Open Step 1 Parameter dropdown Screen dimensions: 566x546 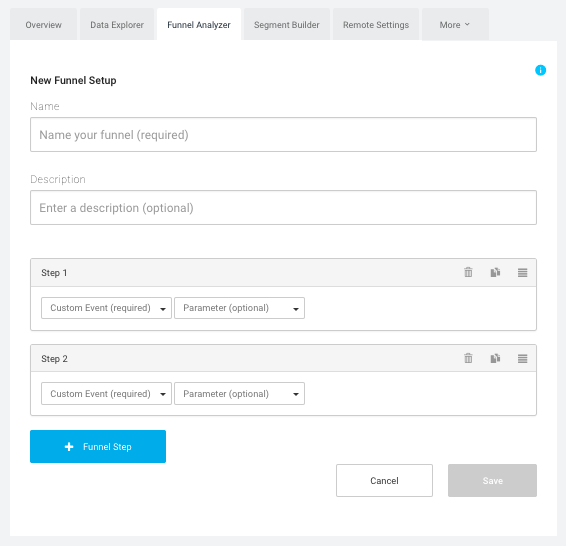tap(239, 308)
